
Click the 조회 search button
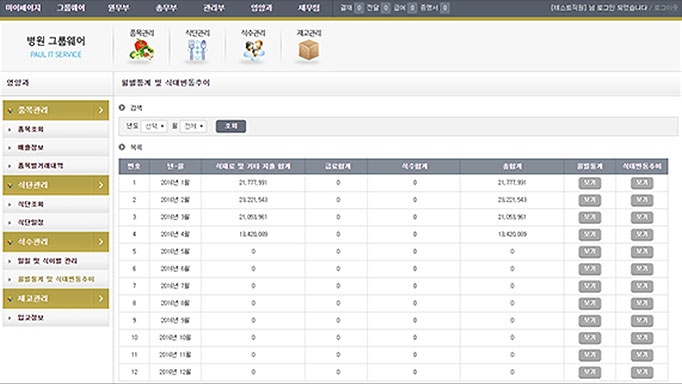tap(231, 126)
